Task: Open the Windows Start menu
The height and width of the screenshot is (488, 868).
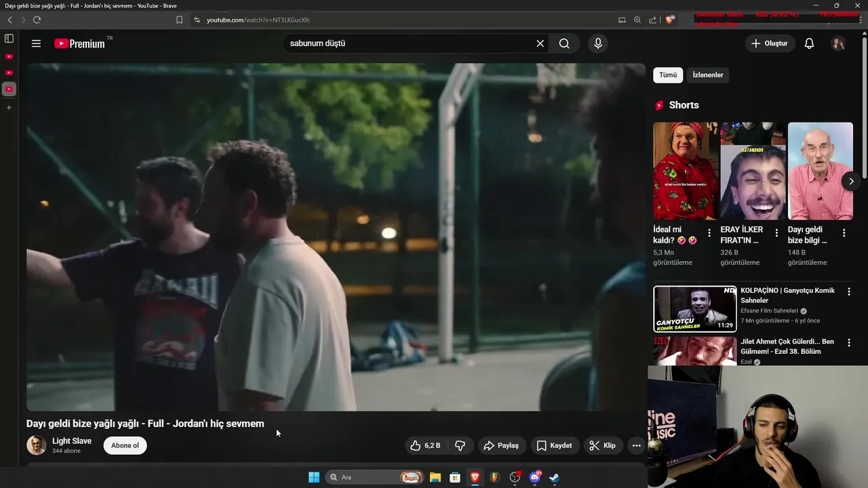Action: (314, 477)
